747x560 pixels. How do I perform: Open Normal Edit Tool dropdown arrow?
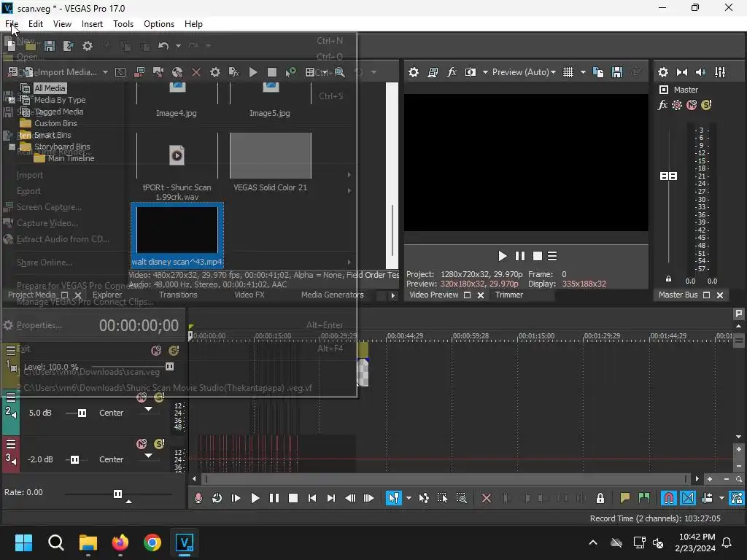409,499
